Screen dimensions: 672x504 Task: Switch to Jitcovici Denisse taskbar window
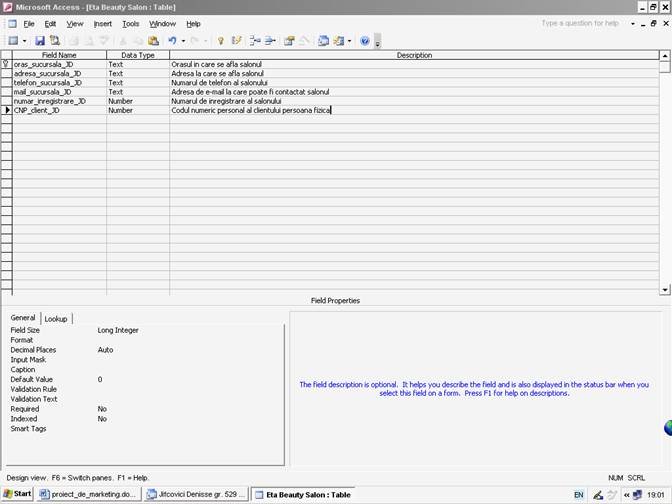coord(195,494)
